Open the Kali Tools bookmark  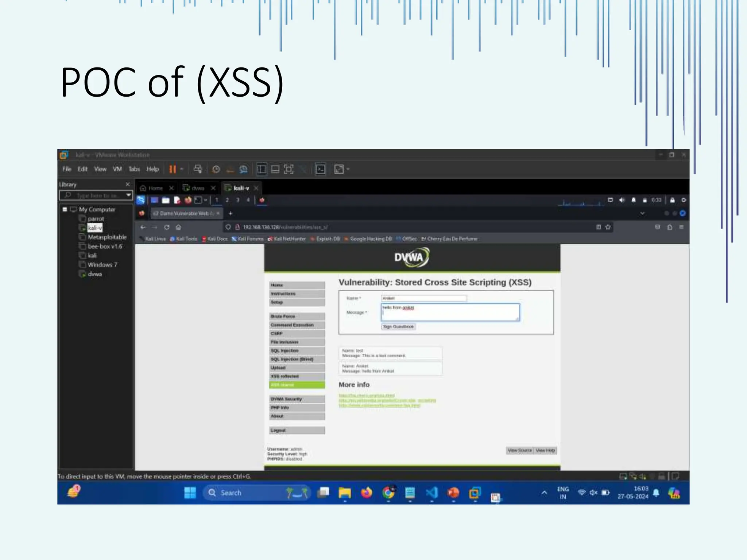183,239
